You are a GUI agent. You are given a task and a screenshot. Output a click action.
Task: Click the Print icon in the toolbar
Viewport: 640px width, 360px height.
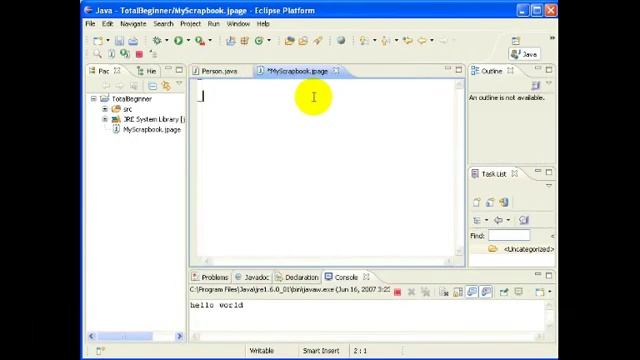[x=133, y=41]
